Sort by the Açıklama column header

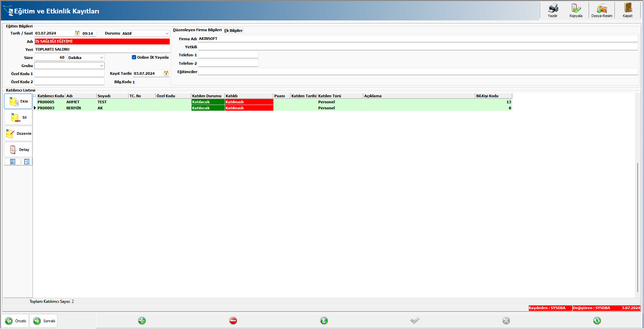tap(419, 96)
